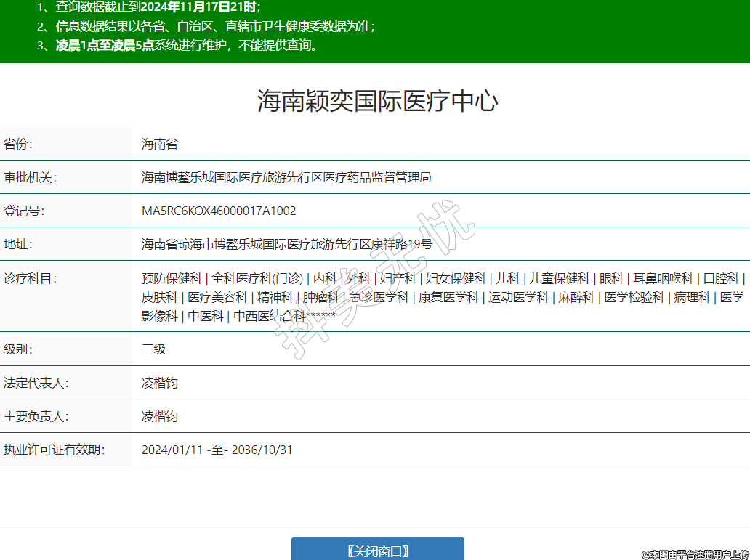
Task: Click the 诊疗科目 field label
Action: (x=30, y=278)
